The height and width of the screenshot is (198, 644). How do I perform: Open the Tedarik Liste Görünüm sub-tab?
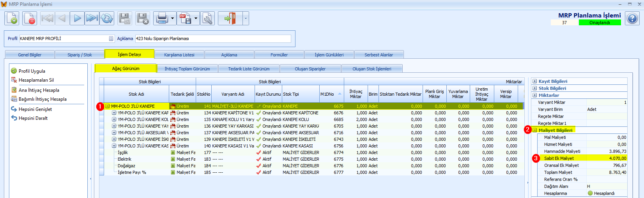[x=249, y=69]
